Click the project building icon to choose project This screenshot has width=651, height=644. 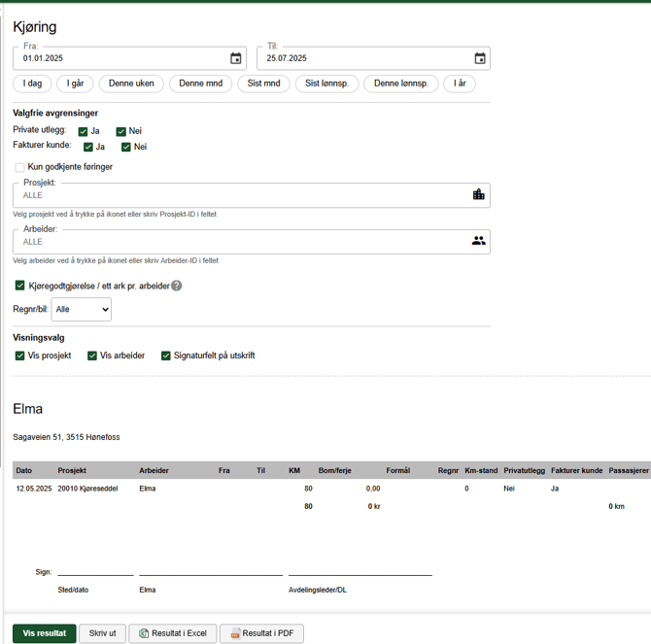[x=478, y=194]
